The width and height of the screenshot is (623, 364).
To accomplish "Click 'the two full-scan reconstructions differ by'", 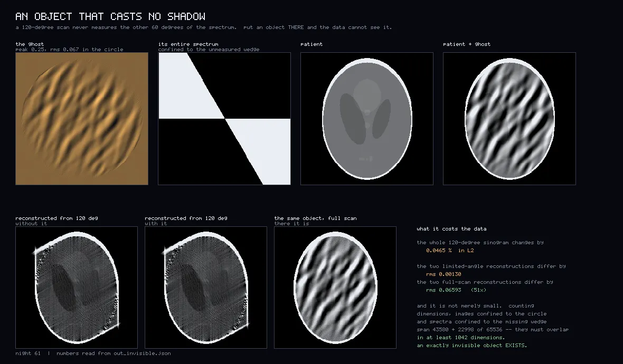I will pyautogui.click(x=485, y=282).
